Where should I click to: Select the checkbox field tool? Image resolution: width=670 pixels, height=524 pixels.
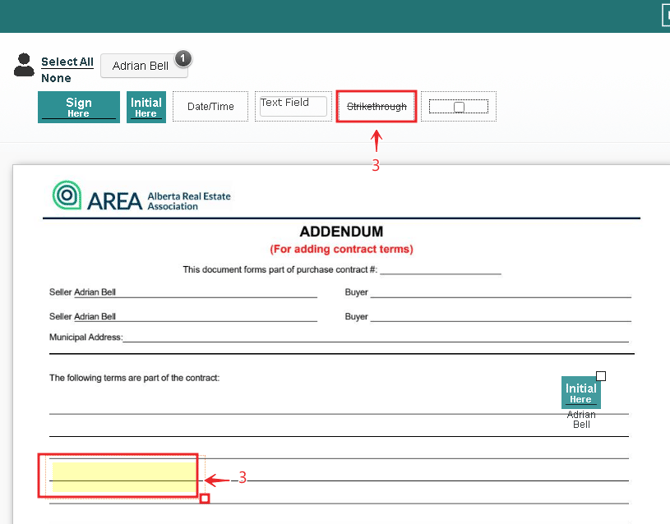click(458, 107)
